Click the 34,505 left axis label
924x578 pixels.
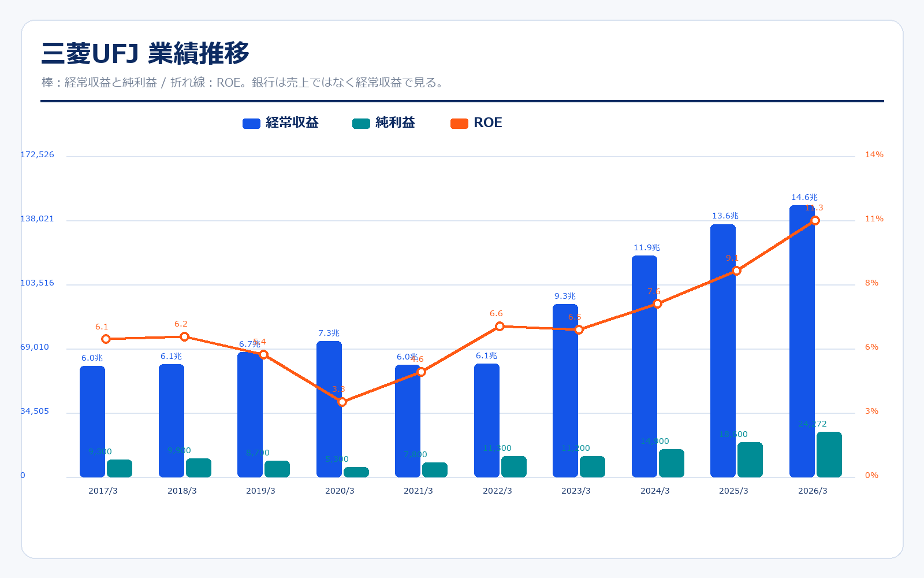point(35,412)
